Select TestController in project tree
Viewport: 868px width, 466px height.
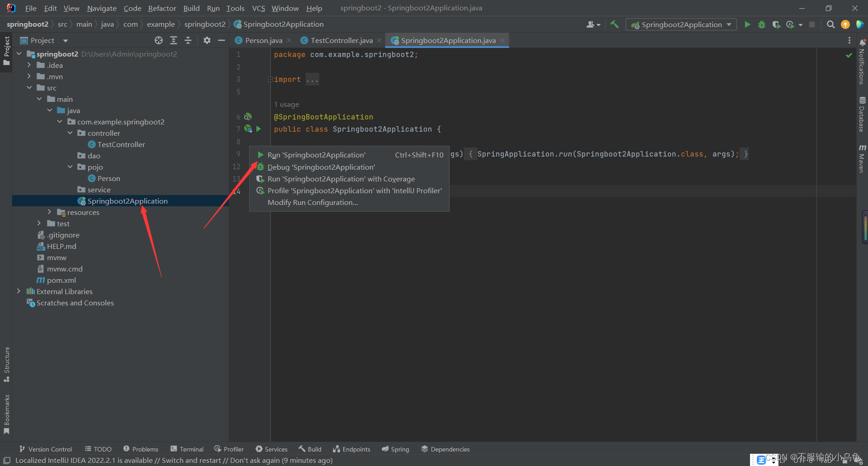[x=121, y=144]
